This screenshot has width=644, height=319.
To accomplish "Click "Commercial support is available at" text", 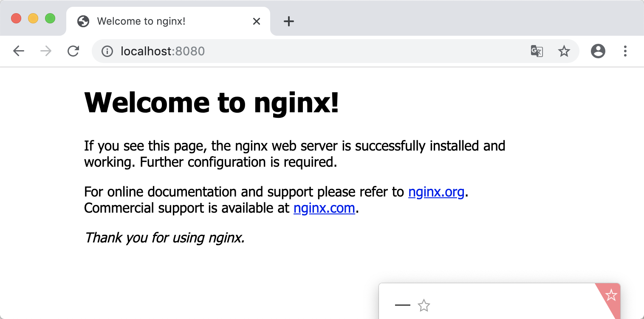I will 187,208.
